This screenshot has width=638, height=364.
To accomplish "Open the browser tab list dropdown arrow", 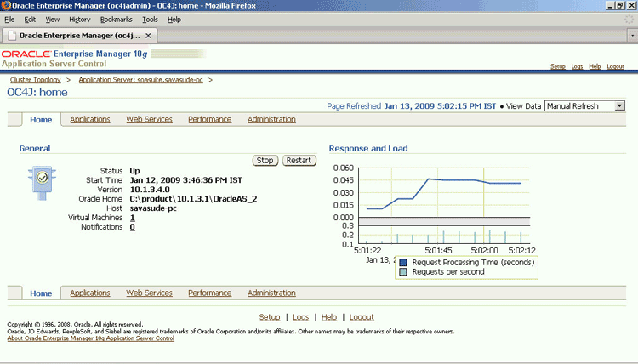I will pyautogui.click(x=632, y=36).
